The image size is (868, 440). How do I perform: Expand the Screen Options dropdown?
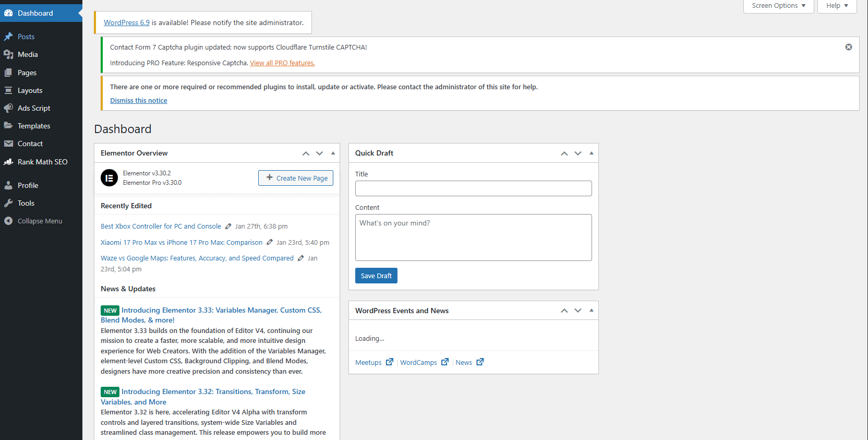pos(778,6)
